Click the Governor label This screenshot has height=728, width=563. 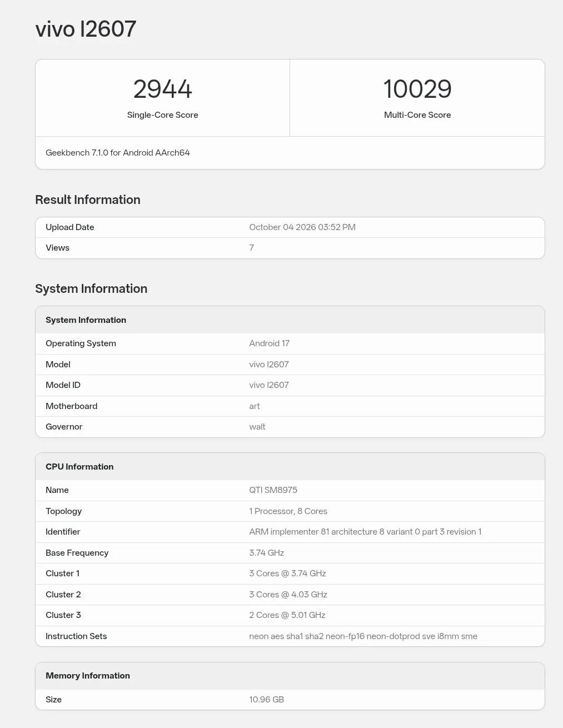pyautogui.click(x=64, y=427)
